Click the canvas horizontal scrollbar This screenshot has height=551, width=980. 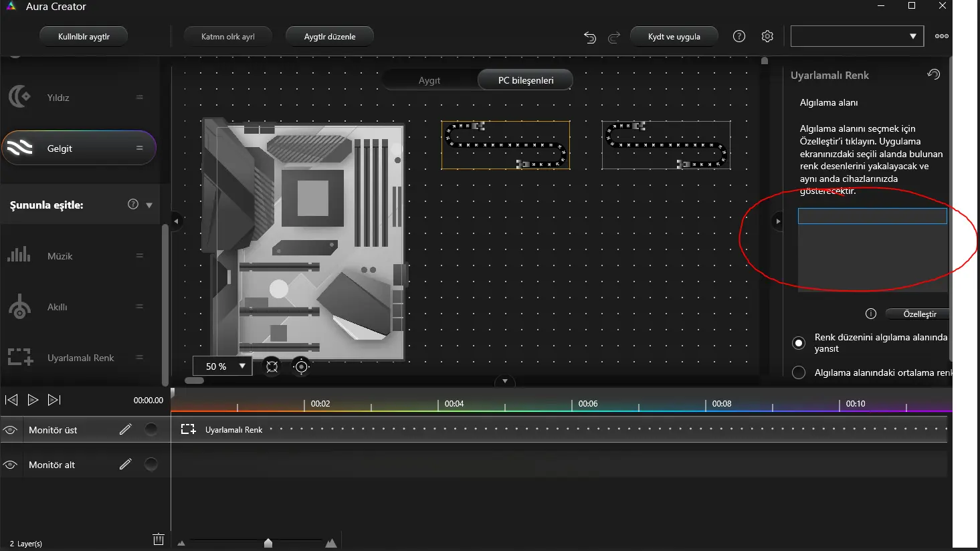click(x=194, y=380)
